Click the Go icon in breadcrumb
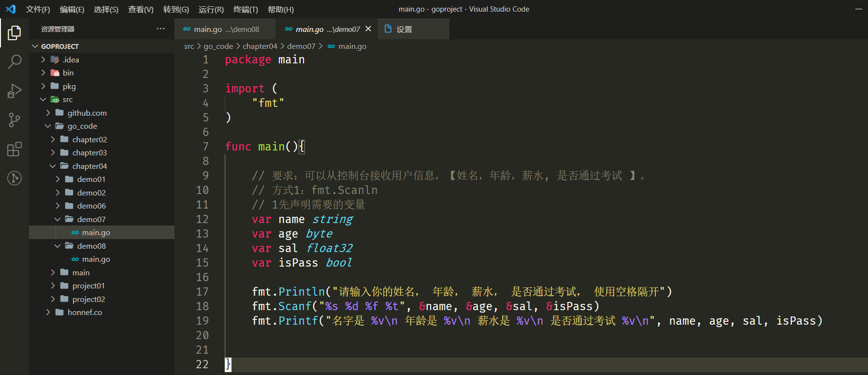Screen dimensions: 868x375 coord(331,46)
